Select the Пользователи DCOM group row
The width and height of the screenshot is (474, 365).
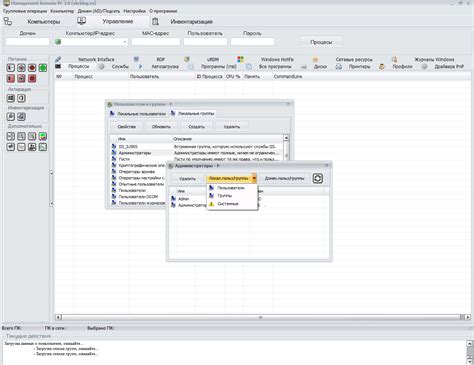click(138, 197)
